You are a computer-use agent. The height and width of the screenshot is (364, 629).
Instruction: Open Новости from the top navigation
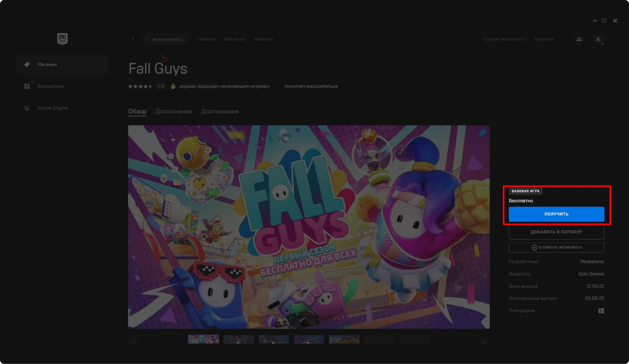tap(263, 39)
